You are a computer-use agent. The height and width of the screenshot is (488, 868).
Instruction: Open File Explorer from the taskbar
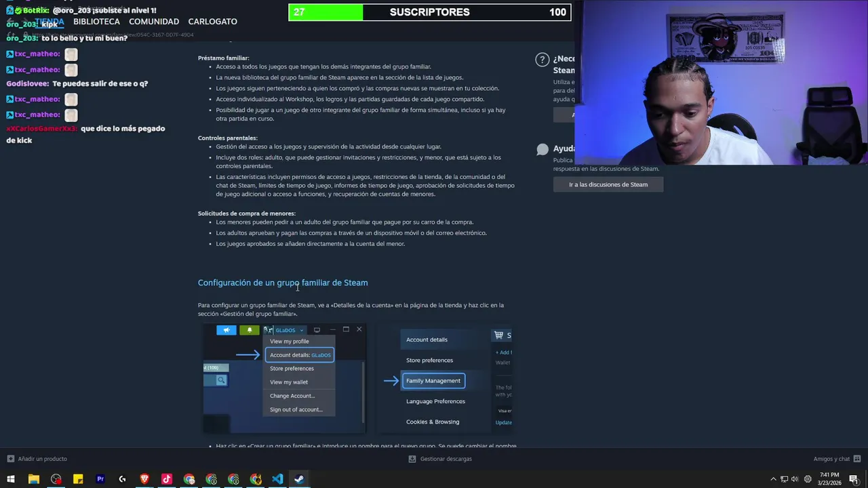tap(33, 479)
